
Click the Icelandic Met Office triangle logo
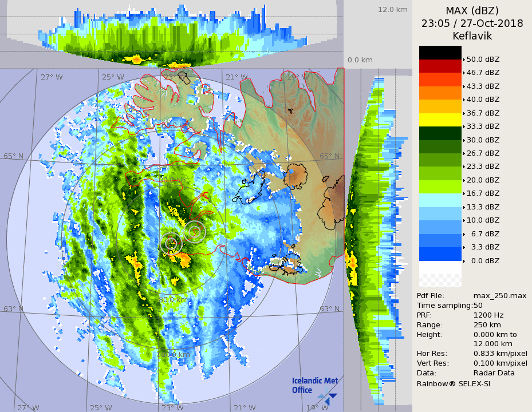pos(328,394)
